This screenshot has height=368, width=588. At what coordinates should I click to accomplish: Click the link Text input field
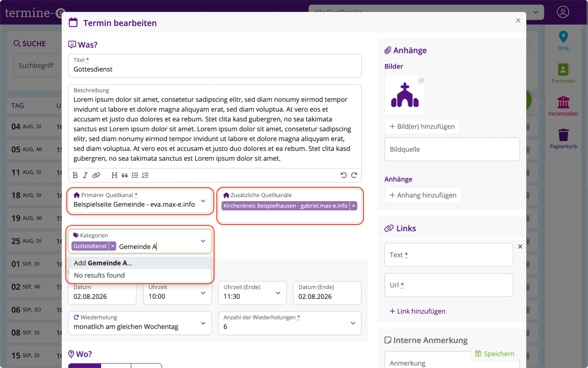click(449, 255)
